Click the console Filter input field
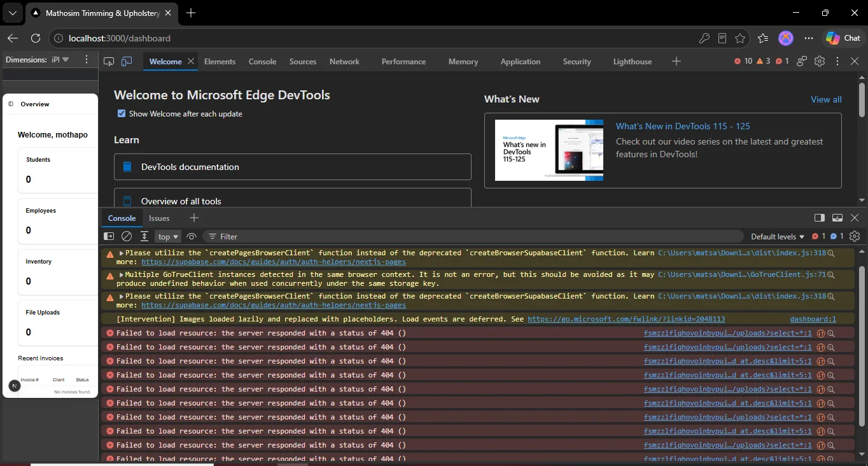The width and height of the screenshot is (868, 466). pyautogui.click(x=474, y=236)
